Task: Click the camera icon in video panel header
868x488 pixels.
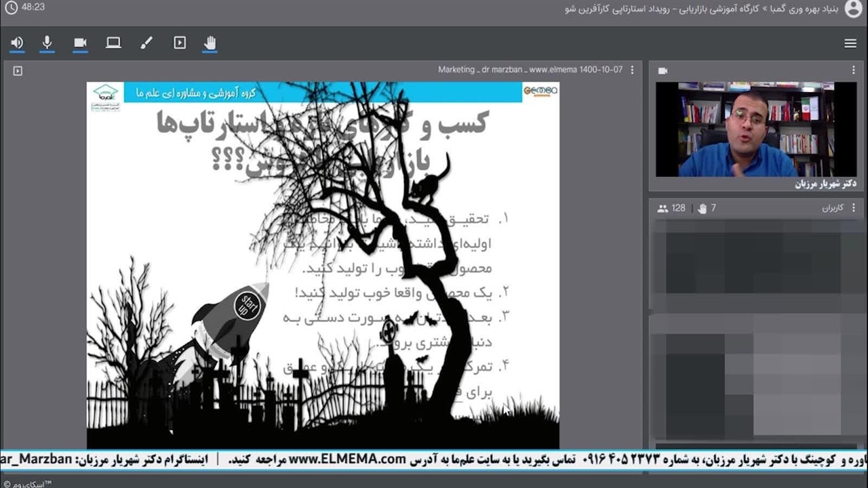Action: 663,70
